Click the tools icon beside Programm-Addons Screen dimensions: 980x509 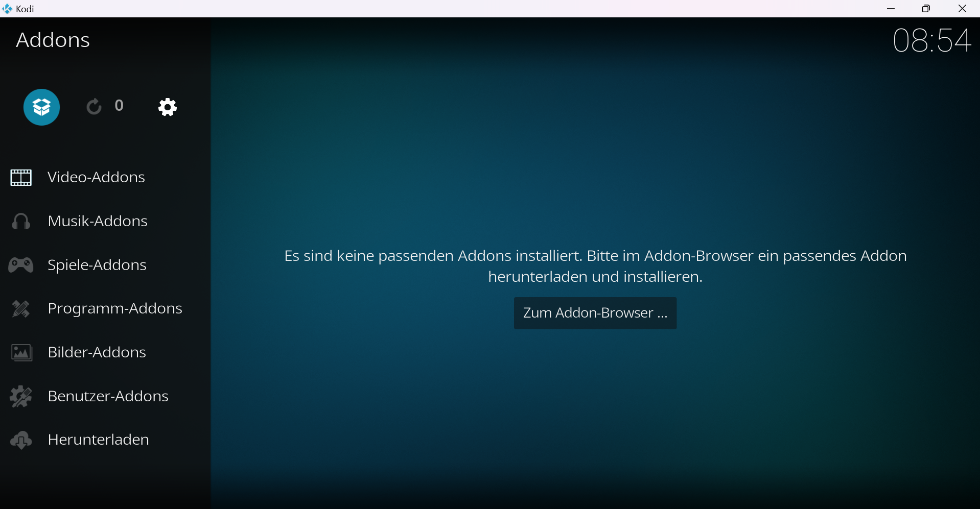point(21,309)
